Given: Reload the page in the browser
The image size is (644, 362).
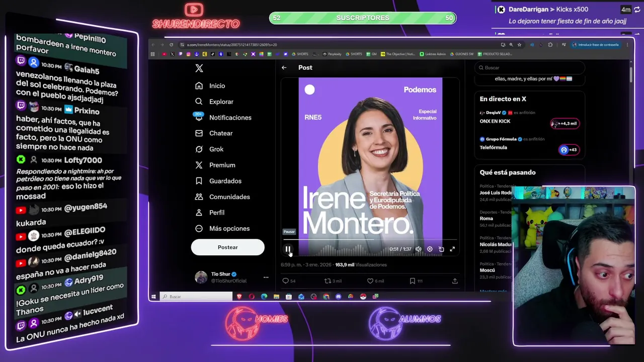Looking at the screenshot, I should tap(171, 45).
